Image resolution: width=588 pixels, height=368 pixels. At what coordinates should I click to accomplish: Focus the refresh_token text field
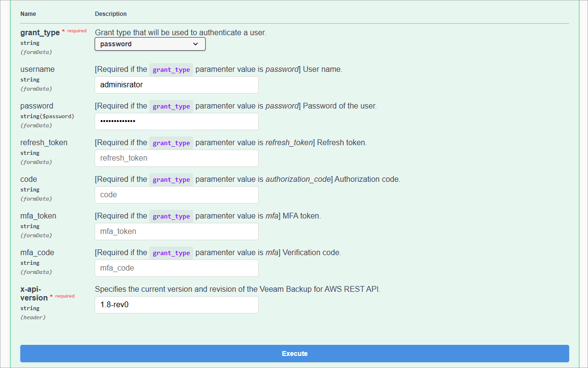tap(176, 158)
